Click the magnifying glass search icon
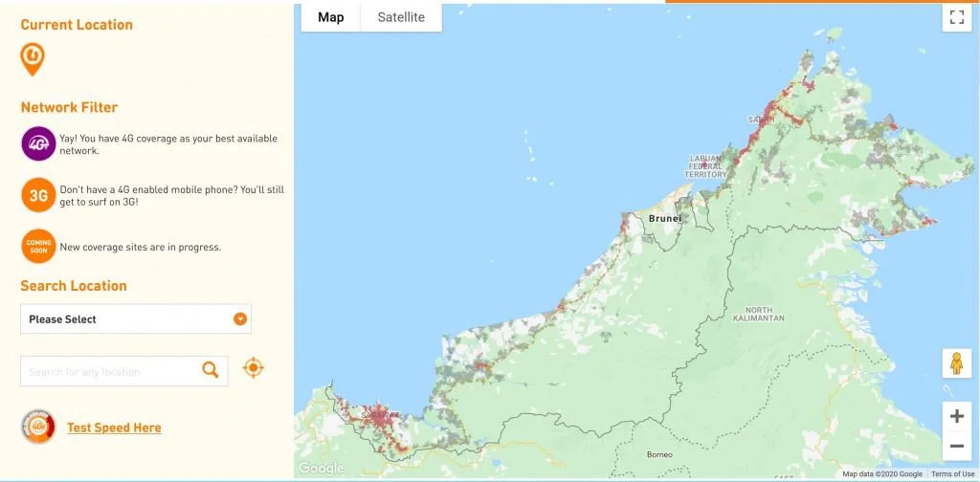 [x=211, y=370]
